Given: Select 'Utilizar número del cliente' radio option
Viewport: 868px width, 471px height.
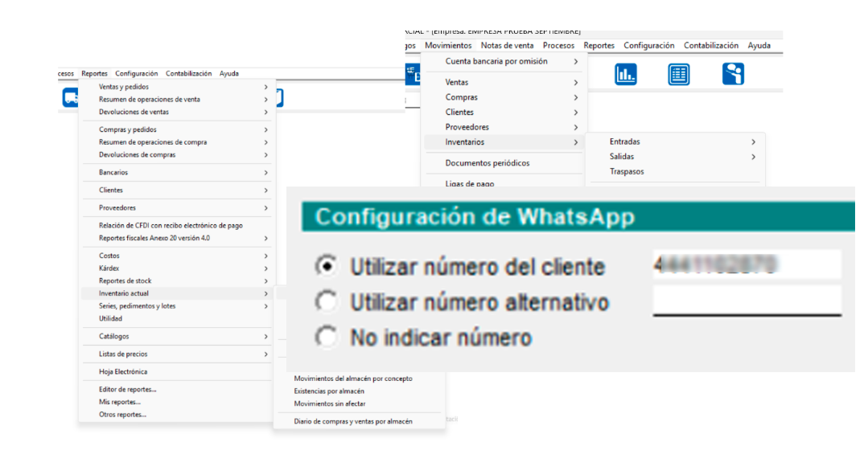Looking at the screenshot, I should click(x=327, y=265).
